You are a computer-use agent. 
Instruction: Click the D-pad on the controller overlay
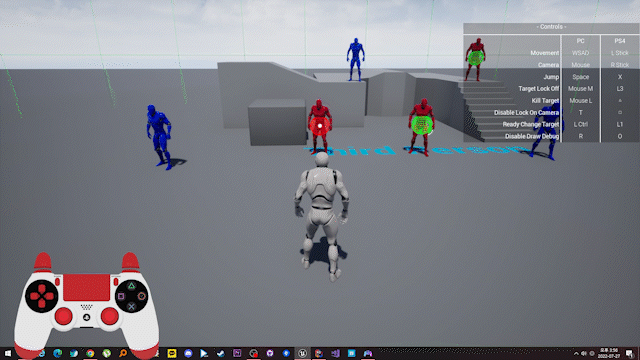tap(42, 296)
